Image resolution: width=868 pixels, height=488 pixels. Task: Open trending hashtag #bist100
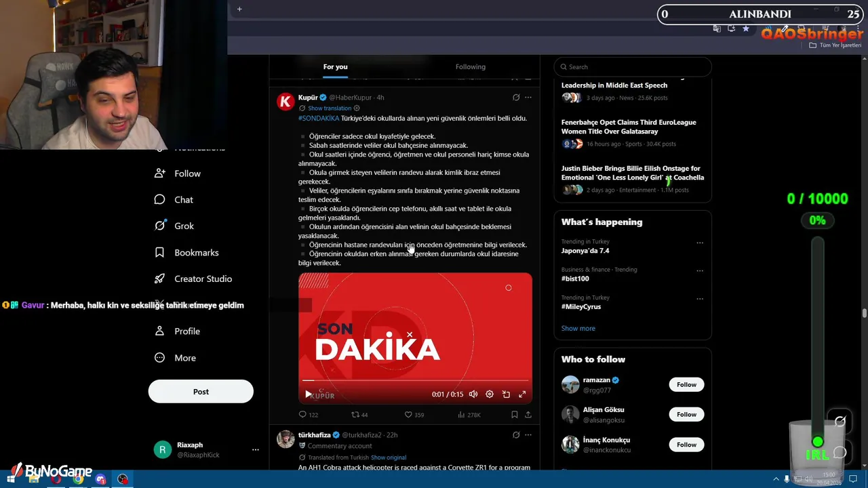(575, 279)
